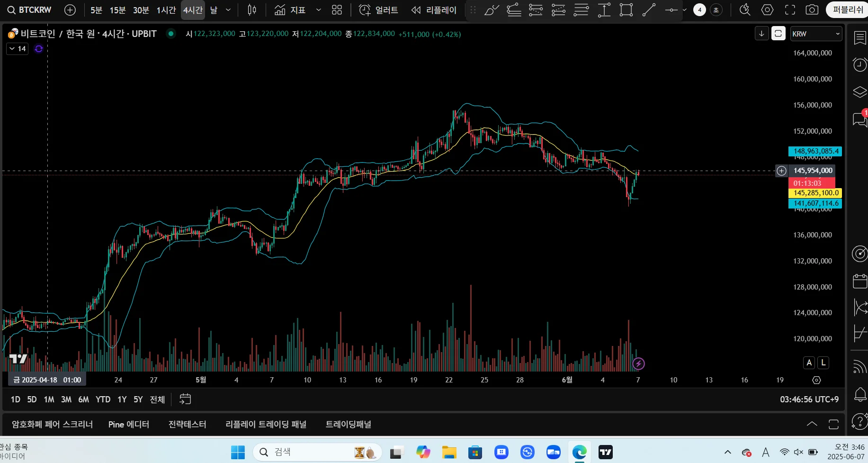The height and width of the screenshot is (463, 868).
Task: Click the 퍼블리쉬 publish button
Action: [848, 10]
